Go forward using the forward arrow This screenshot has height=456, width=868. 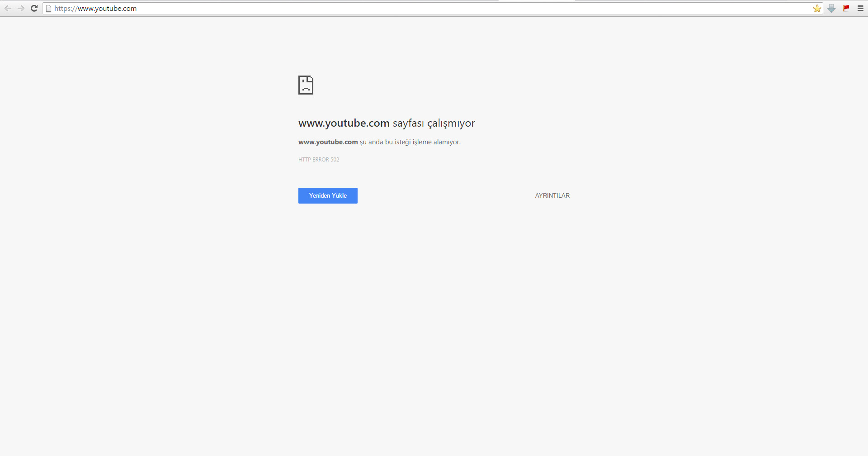[21, 8]
